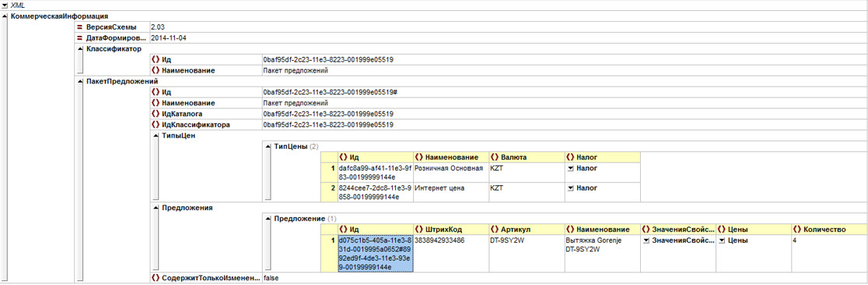This screenshot has height=285, width=868.
Task: Select the ШтрихКод column header
Action: point(451,230)
